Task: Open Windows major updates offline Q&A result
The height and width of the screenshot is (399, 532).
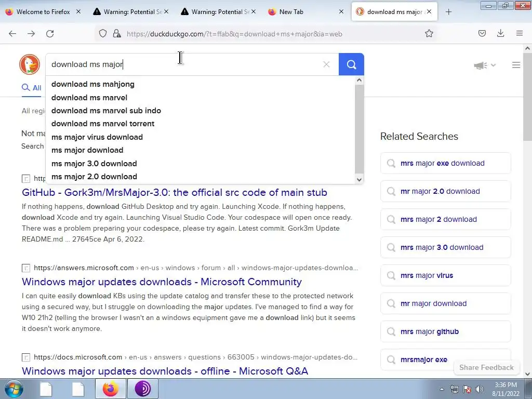Action: [x=165, y=371]
